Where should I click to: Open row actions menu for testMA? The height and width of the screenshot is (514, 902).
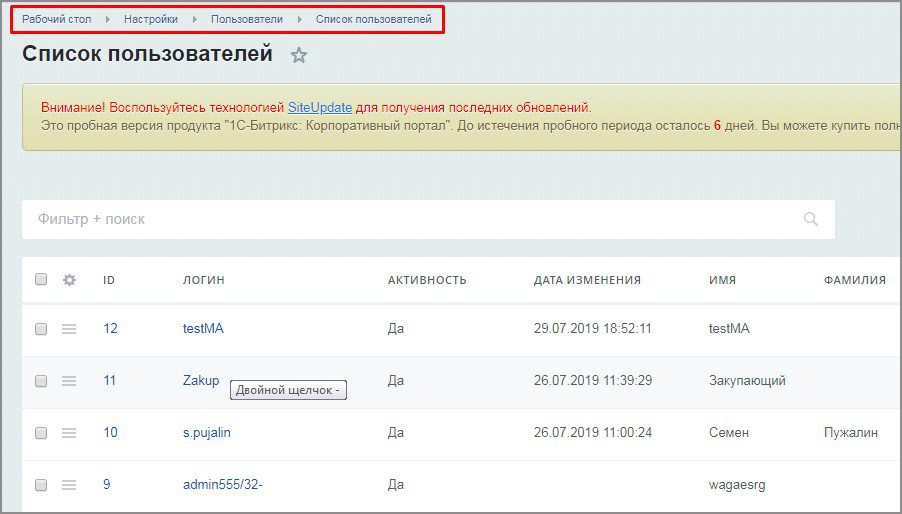(x=69, y=329)
